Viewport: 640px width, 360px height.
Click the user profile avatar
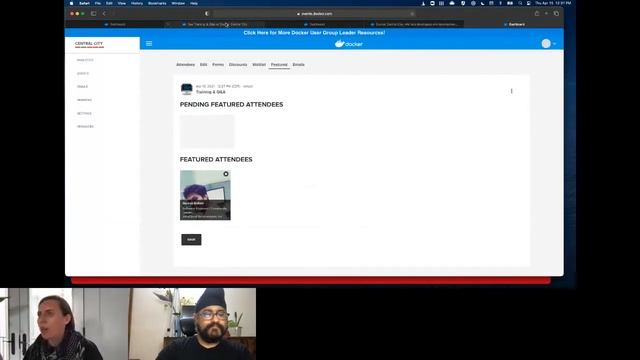[546, 43]
